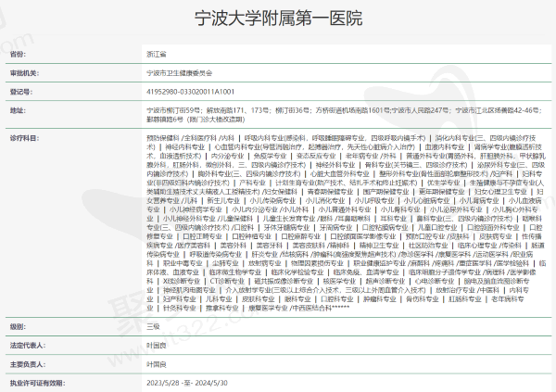Select the province value 浙江省
This screenshot has width=556, height=392.
(x=157, y=55)
